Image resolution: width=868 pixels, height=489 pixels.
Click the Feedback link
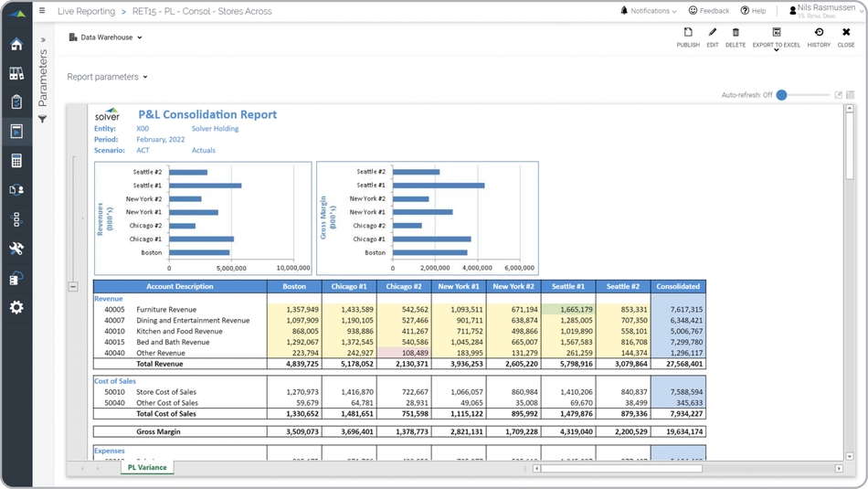708,11
